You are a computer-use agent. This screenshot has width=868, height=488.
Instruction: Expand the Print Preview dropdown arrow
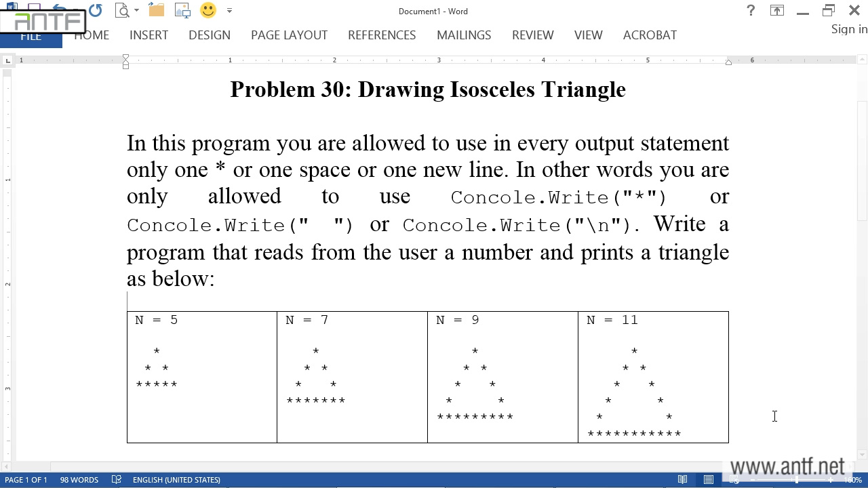[x=136, y=11]
